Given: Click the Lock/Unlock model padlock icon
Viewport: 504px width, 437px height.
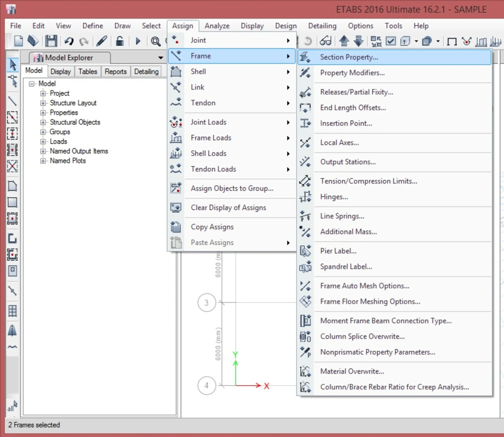Looking at the screenshot, I should click(x=120, y=41).
